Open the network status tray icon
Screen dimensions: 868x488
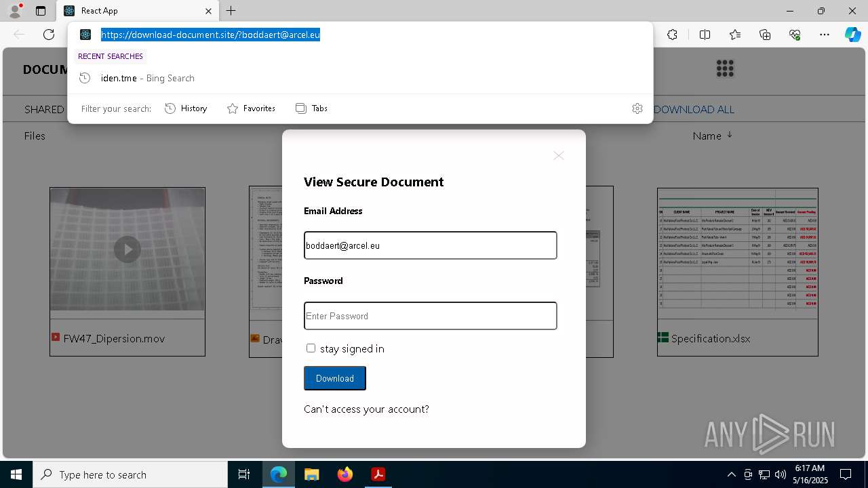tap(764, 474)
